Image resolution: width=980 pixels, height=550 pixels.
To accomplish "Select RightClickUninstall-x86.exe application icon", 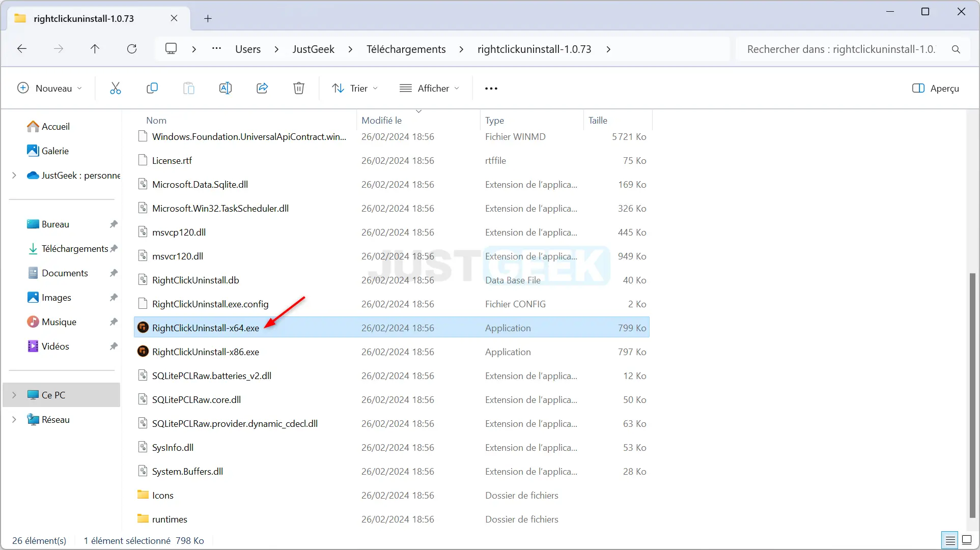I will 143,352.
